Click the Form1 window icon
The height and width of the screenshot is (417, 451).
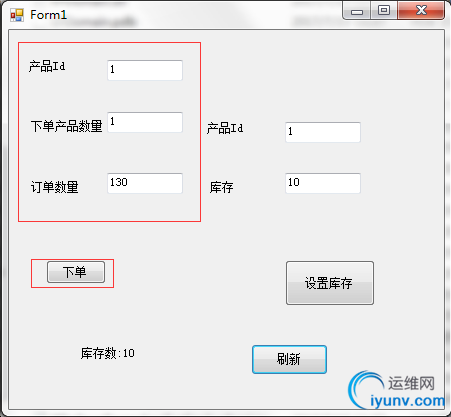click(x=17, y=15)
